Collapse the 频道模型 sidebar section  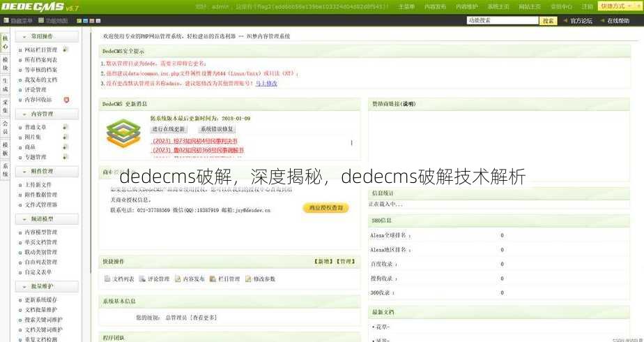pos(47,219)
